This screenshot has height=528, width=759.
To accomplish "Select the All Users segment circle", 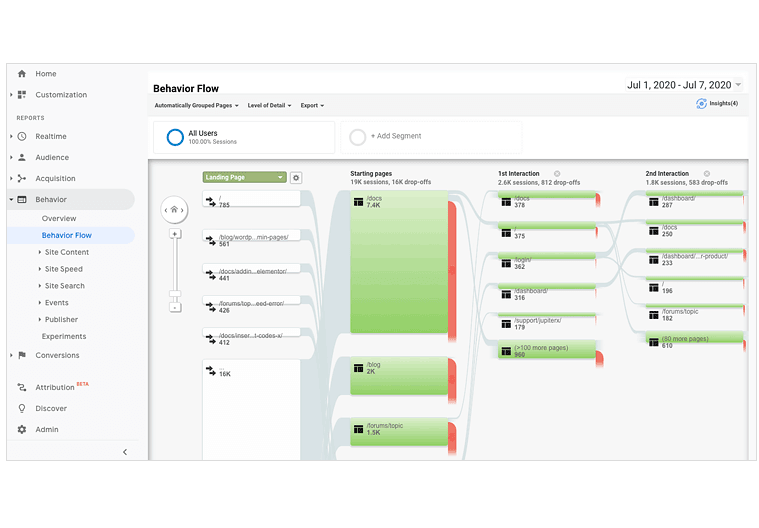I will [x=175, y=137].
